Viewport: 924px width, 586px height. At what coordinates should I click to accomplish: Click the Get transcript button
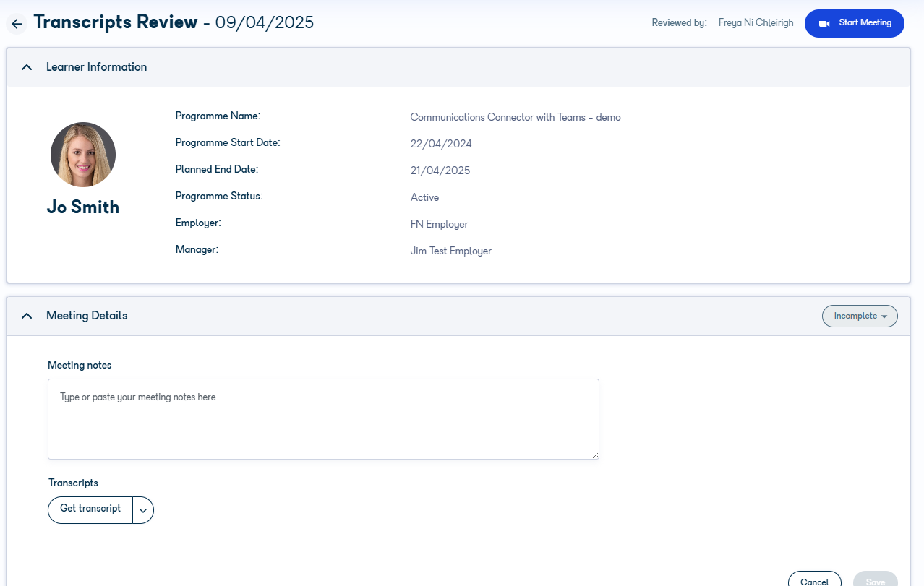coord(90,509)
